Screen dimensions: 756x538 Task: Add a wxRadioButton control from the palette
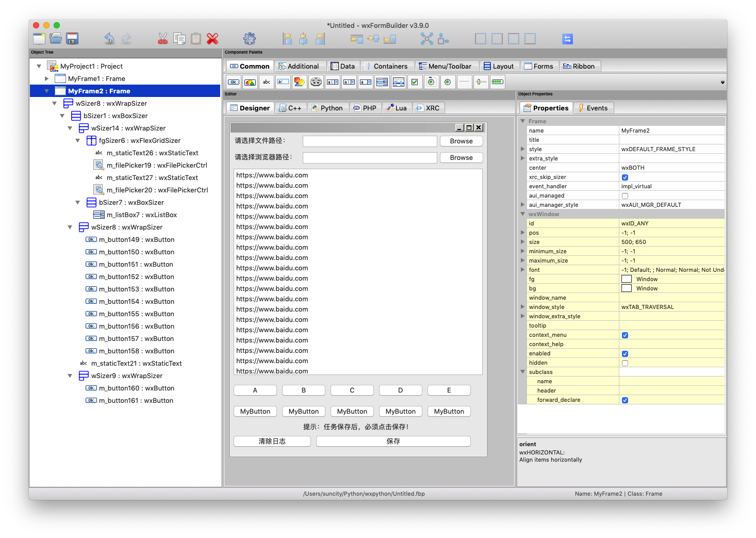[448, 81]
